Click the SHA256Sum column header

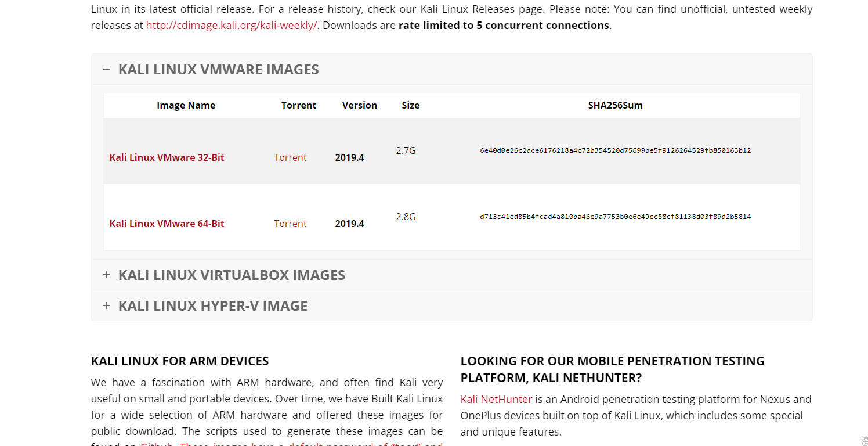(x=615, y=105)
